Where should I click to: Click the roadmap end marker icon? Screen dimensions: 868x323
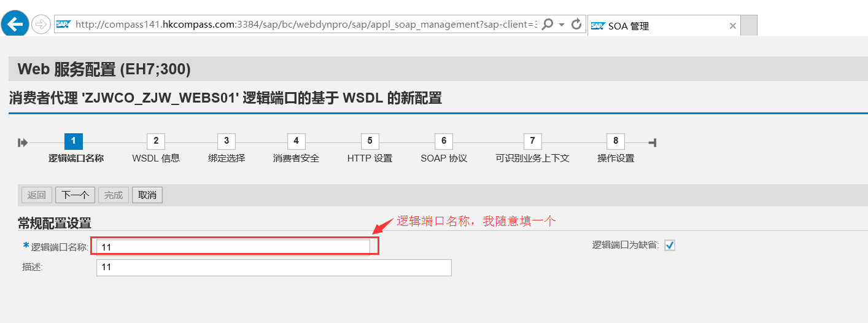click(x=653, y=142)
